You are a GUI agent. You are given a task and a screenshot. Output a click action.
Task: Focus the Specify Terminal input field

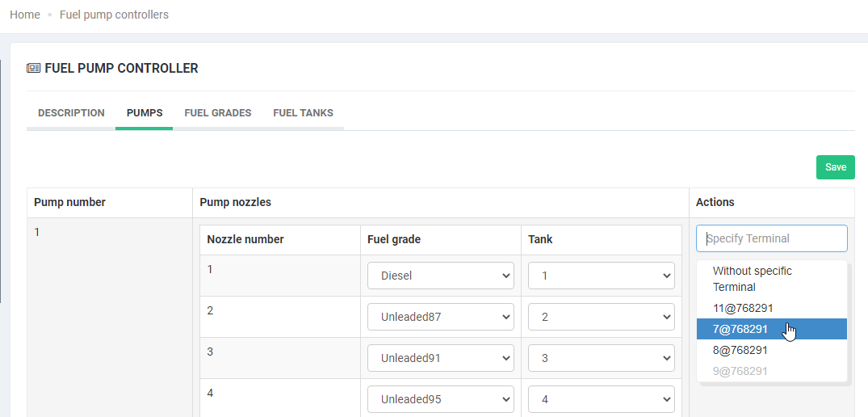[x=771, y=238]
